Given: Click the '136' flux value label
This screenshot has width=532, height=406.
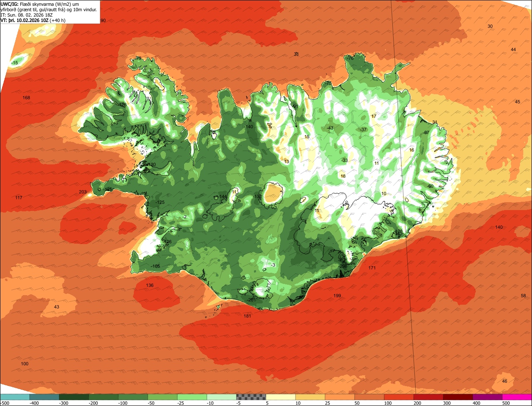Looking at the screenshot, I should tap(150, 285).
